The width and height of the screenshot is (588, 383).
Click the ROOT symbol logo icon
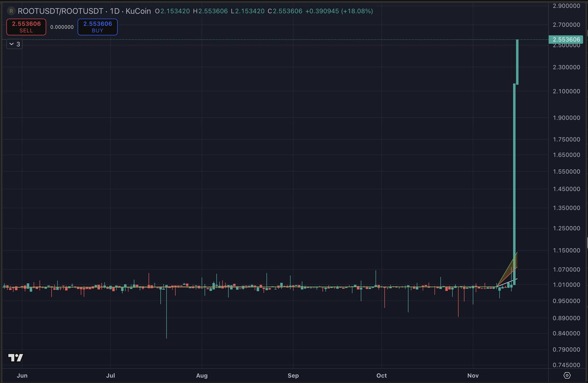[x=11, y=10]
